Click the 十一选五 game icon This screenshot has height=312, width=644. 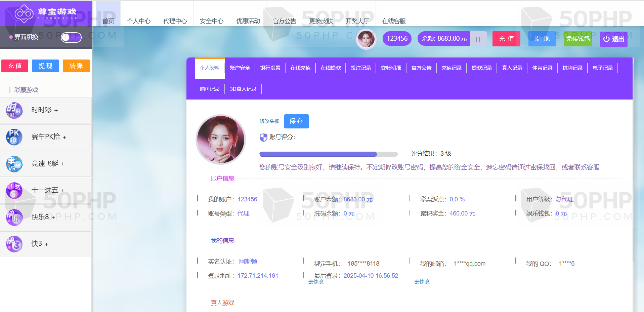(14, 191)
